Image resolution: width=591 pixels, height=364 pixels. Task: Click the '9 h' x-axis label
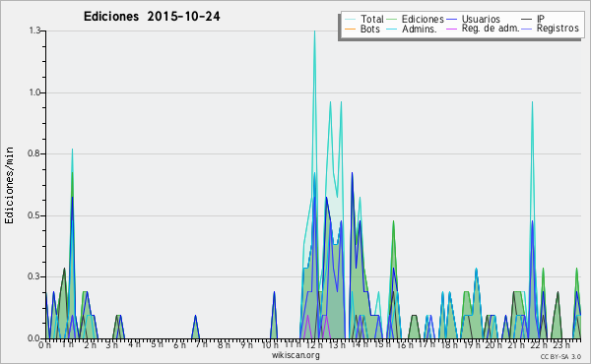(246, 344)
